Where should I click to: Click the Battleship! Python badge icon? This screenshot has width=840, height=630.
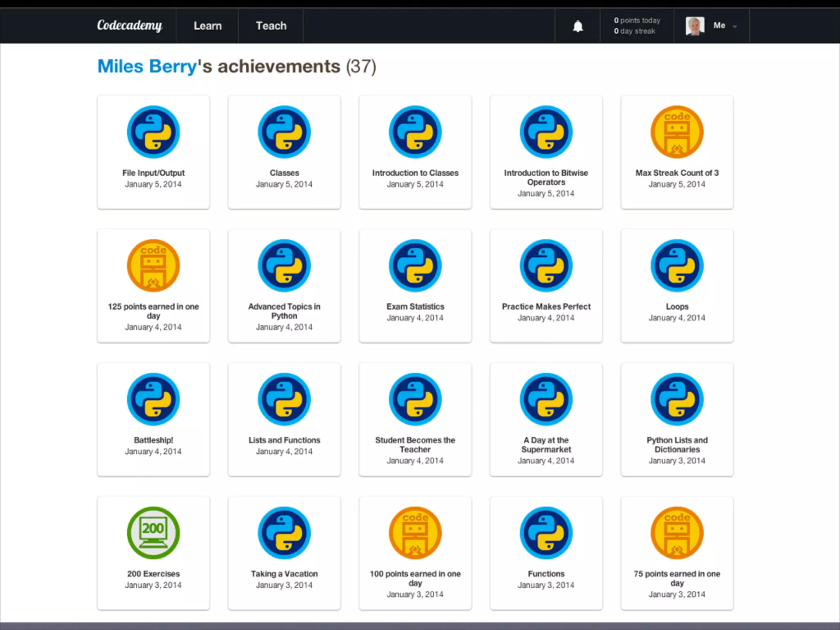(153, 399)
